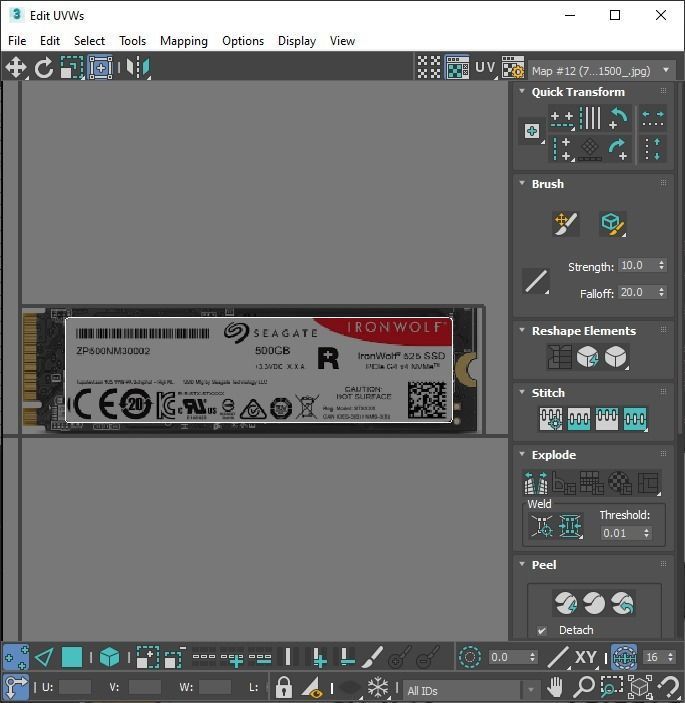Collapse the Peel rollout
The image size is (685, 703).
click(x=522, y=564)
